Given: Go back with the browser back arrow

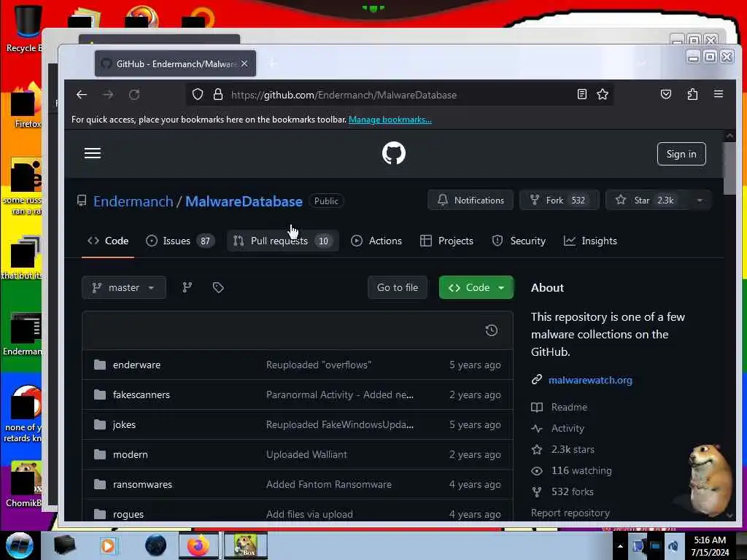Looking at the screenshot, I should pyautogui.click(x=82, y=94).
